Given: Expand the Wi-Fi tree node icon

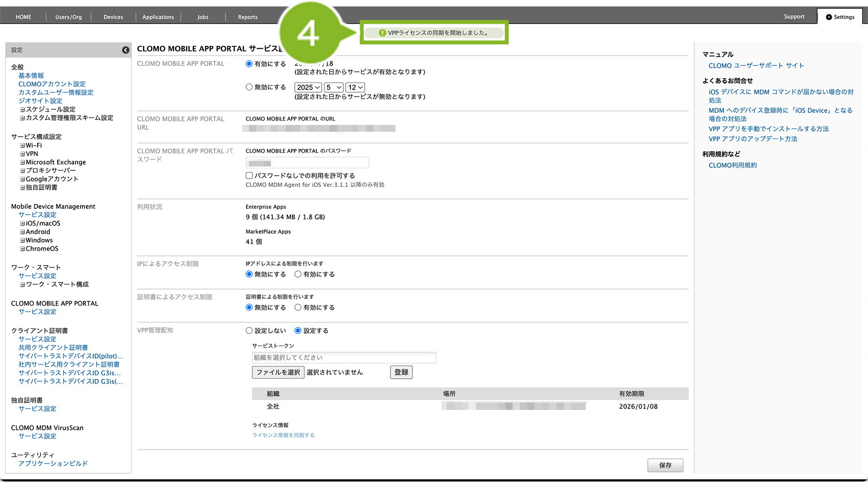Looking at the screenshot, I should pos(22,145).
